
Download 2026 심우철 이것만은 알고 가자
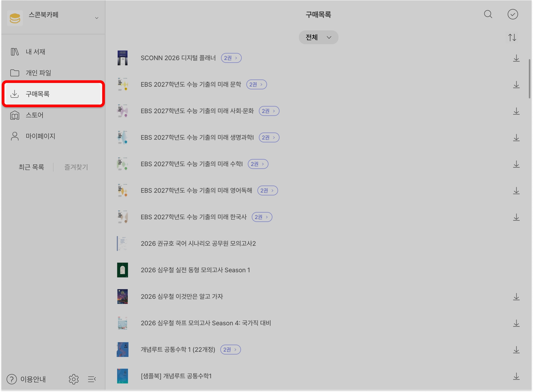[x=516, y=297]
